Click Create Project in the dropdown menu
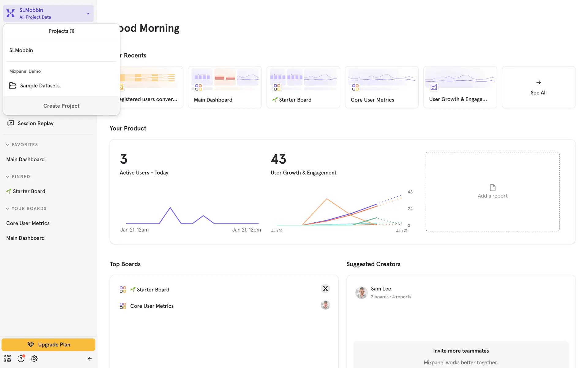The width and height of the screenshot is (588, 368). coord(61,106)
